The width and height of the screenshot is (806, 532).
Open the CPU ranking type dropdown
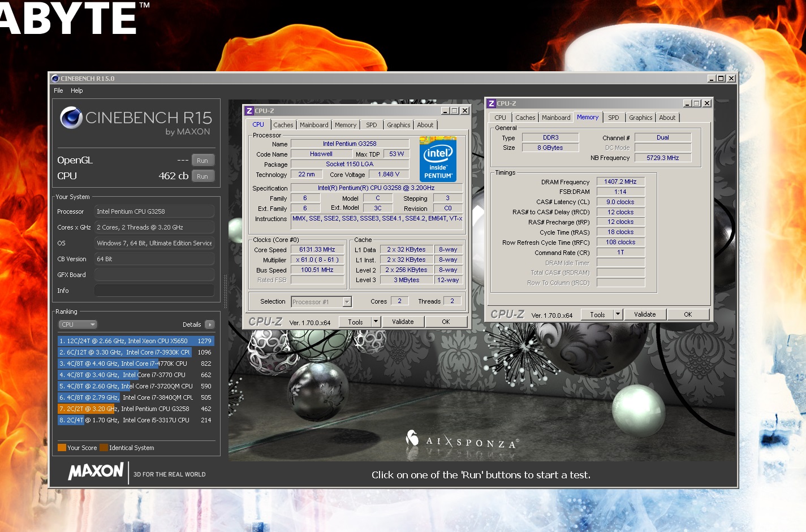coord(78,325)
